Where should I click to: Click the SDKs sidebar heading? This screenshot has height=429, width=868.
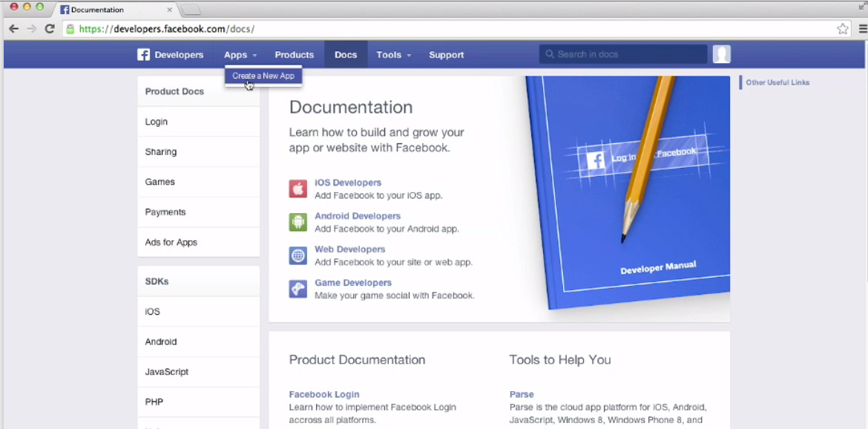(157, 281)
